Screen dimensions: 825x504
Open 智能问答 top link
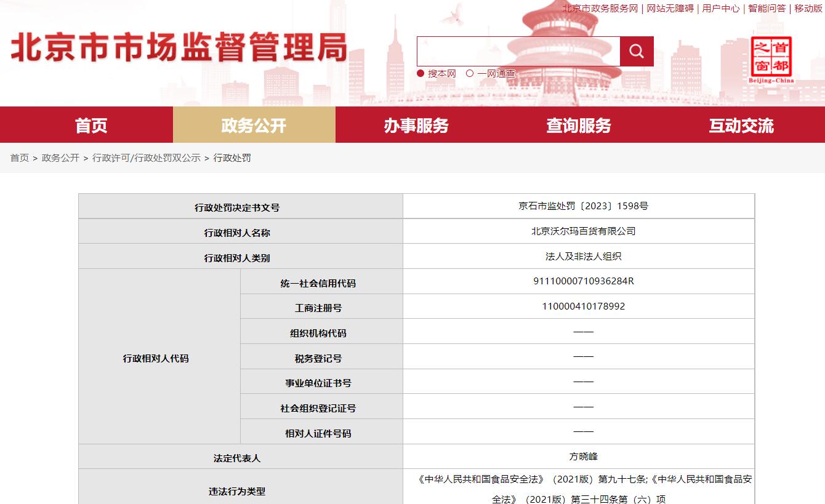coord(767,8)
